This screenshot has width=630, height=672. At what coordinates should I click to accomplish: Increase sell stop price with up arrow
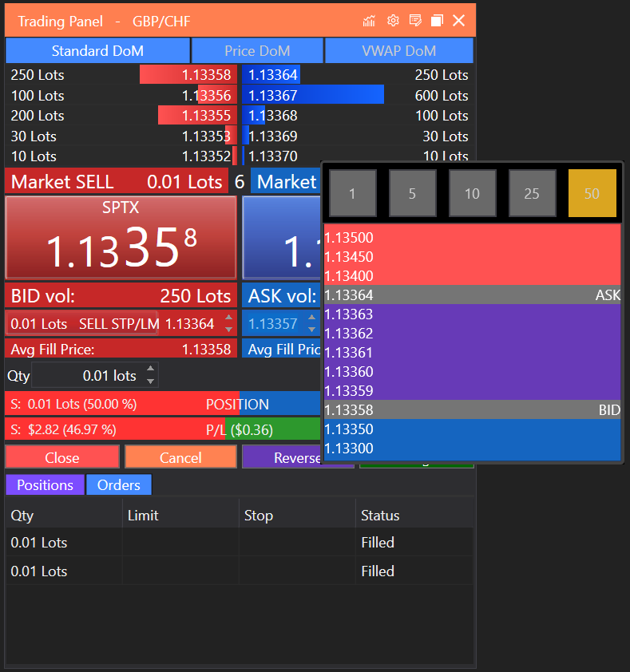tap(229, 318)
